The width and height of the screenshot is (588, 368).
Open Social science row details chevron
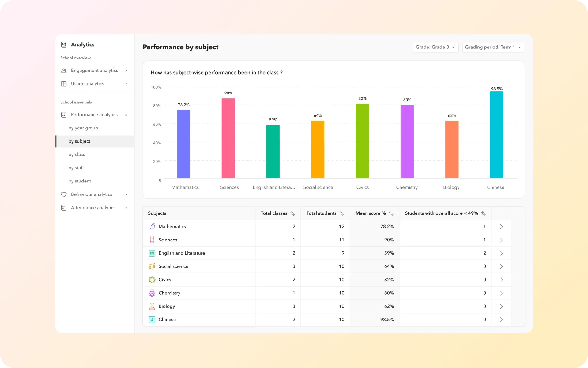(x=501, y=266)
